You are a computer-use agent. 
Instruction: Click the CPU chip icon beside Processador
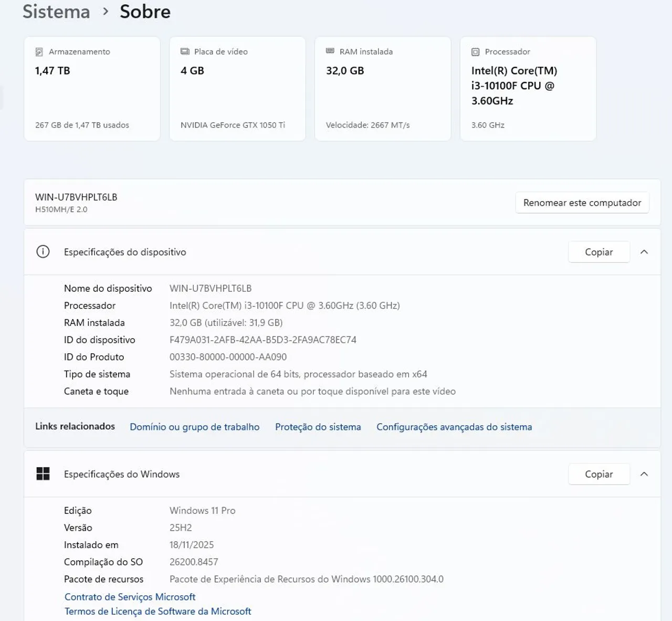pyautogui.click(x=476, y=52)
